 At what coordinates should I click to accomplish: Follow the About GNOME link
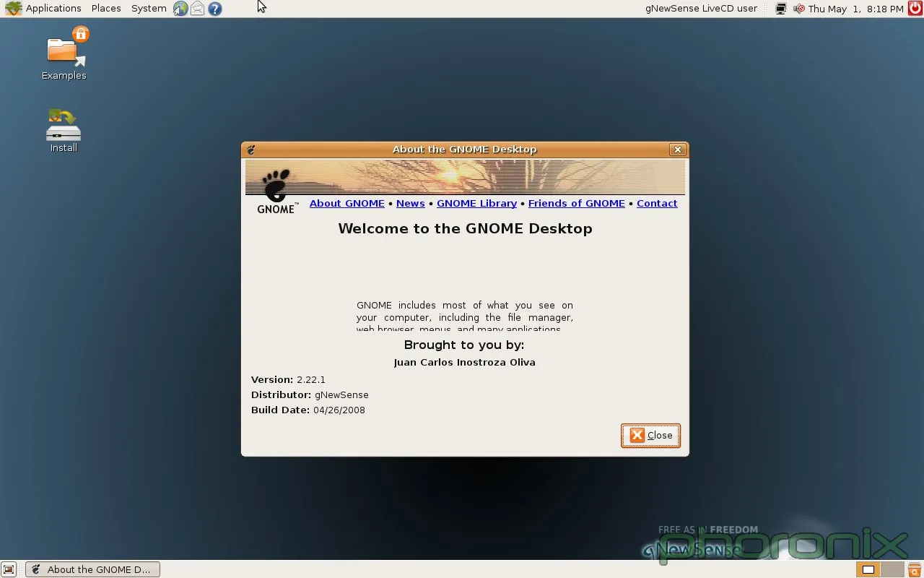347,204
